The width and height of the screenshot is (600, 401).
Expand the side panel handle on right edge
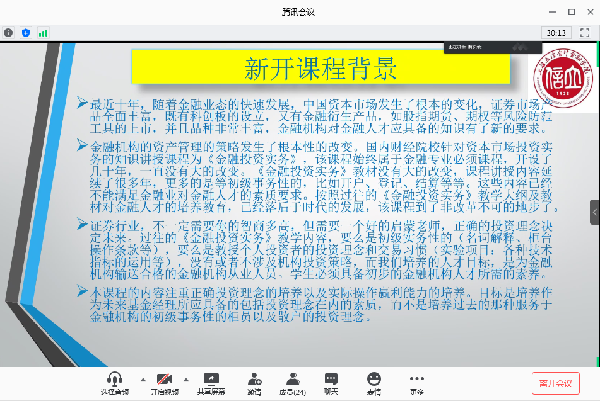594,212
